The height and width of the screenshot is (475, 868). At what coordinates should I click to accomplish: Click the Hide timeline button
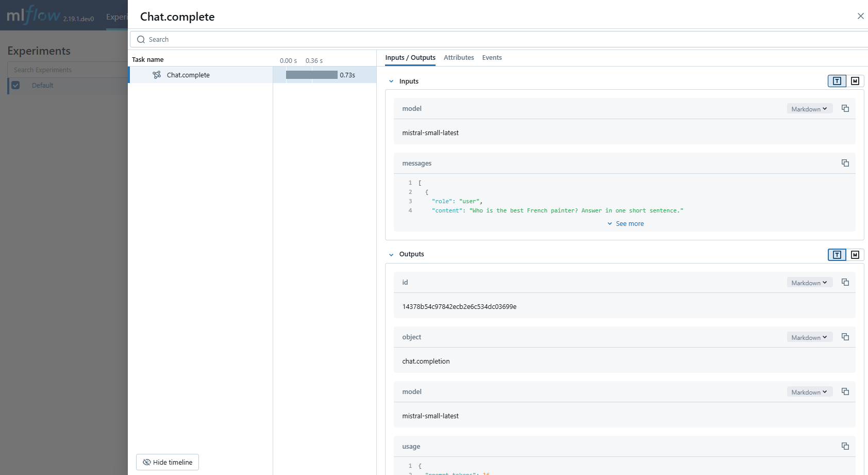(x=168, y=462)
